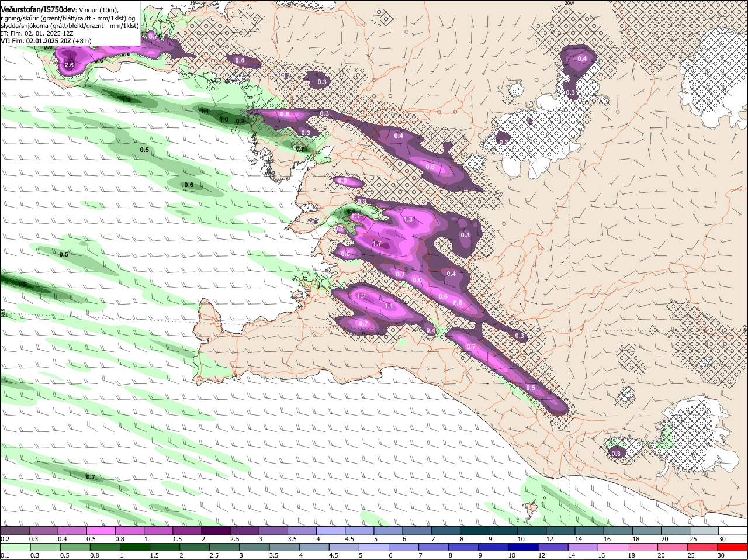
Task: Click the '(+8 h)' forecast offset text
Action: click(82, 41)
